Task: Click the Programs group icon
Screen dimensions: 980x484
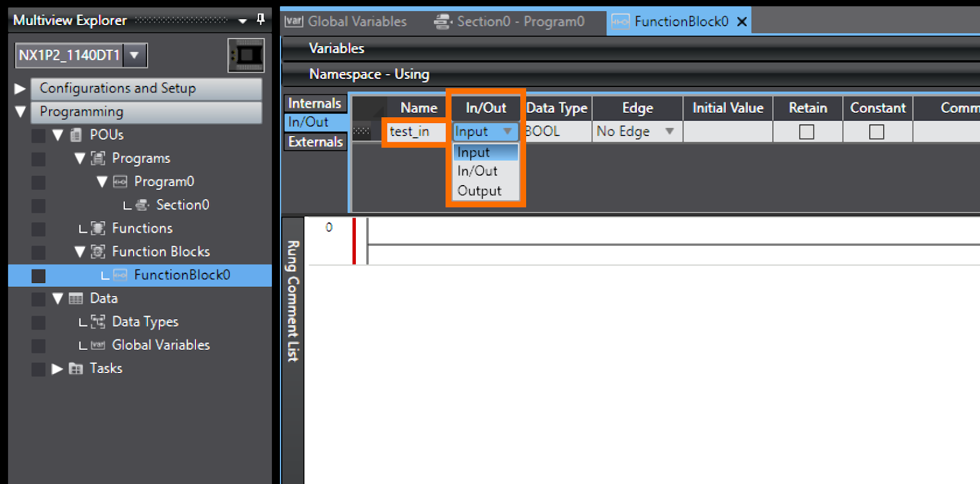Action: (x=98, y=159)
